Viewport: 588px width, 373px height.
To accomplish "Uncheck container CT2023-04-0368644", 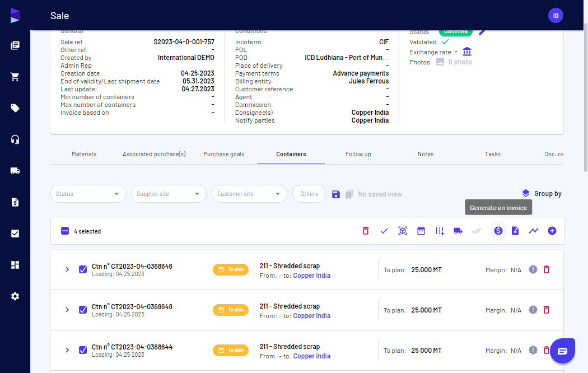I will 83,350.
